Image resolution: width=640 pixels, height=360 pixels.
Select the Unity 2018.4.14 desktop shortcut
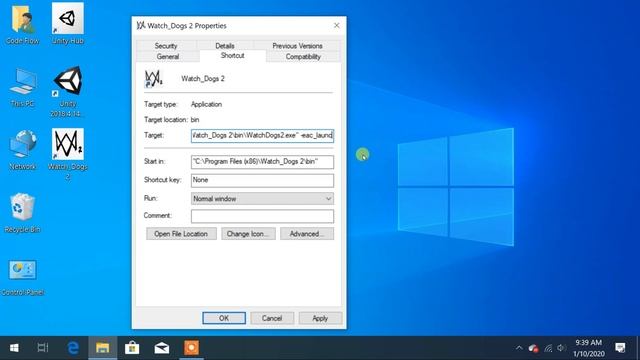67,91
